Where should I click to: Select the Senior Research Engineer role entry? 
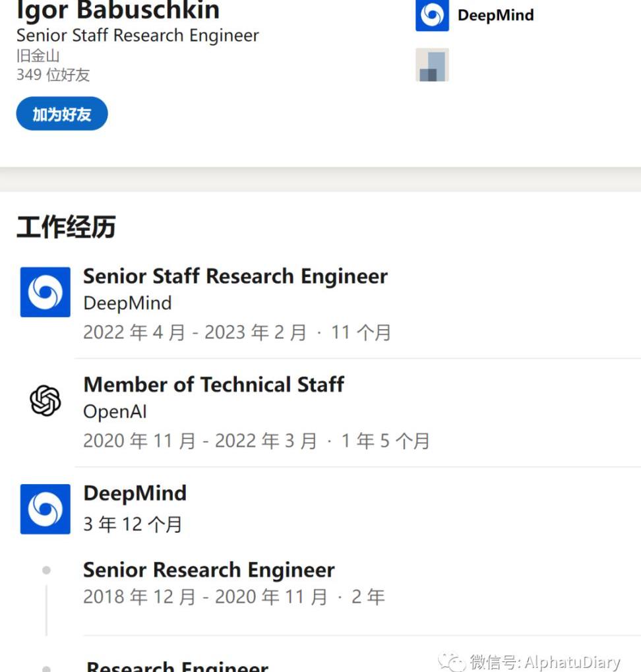coord(208,570)
